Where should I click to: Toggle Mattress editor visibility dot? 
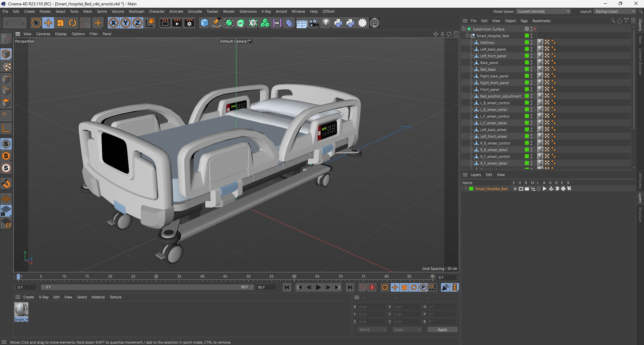click(531, 42)
